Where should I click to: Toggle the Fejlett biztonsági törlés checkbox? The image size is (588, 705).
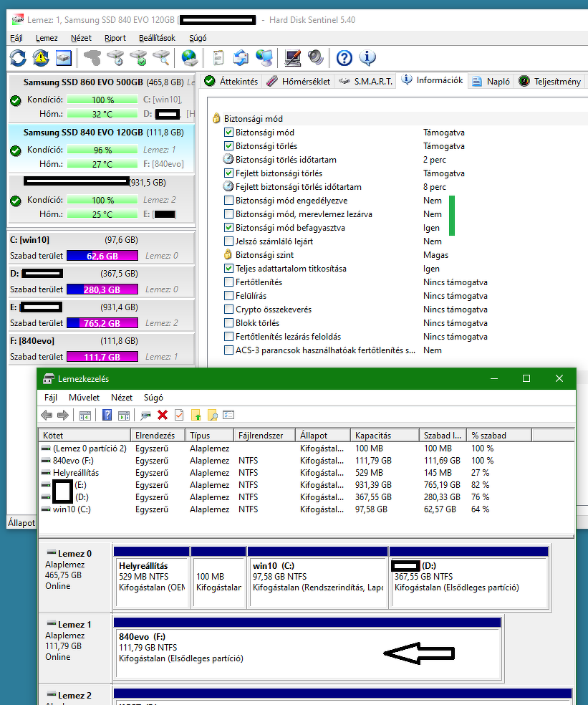(x=228, y=173)
